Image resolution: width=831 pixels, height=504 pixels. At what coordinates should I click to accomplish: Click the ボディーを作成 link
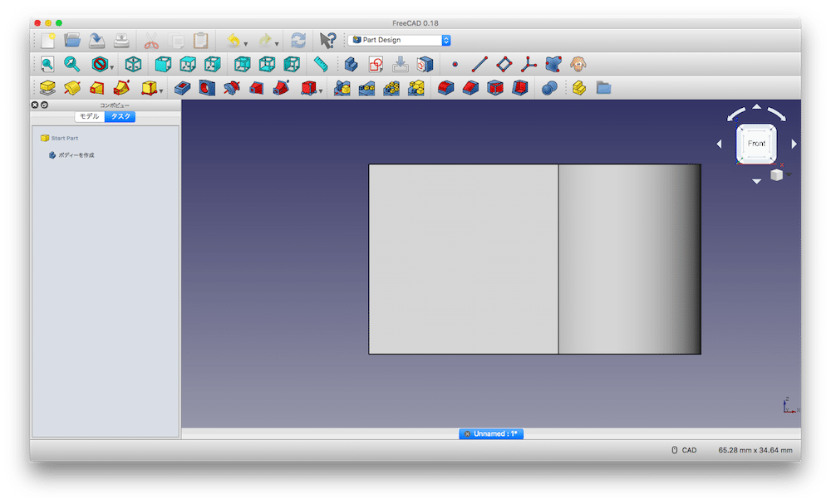coord(76,155)
